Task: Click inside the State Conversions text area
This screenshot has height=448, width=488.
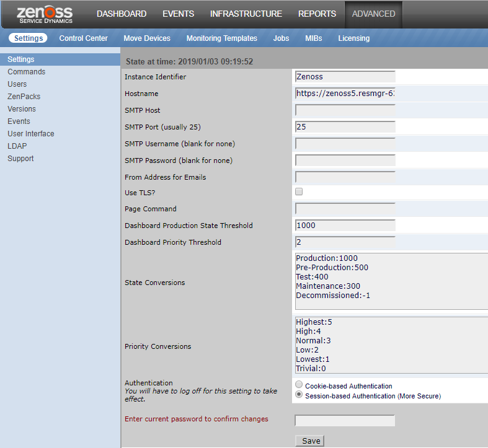Action: [x=391, y=281]
